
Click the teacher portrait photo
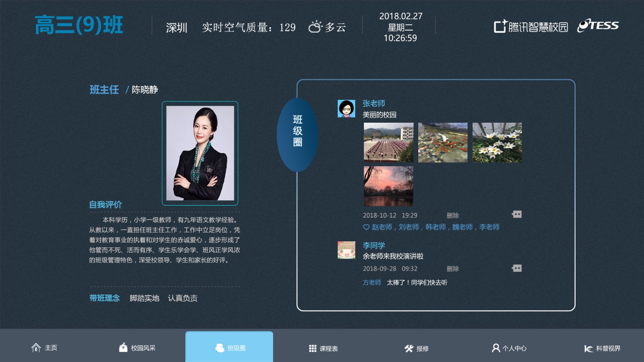click(200, 153)
